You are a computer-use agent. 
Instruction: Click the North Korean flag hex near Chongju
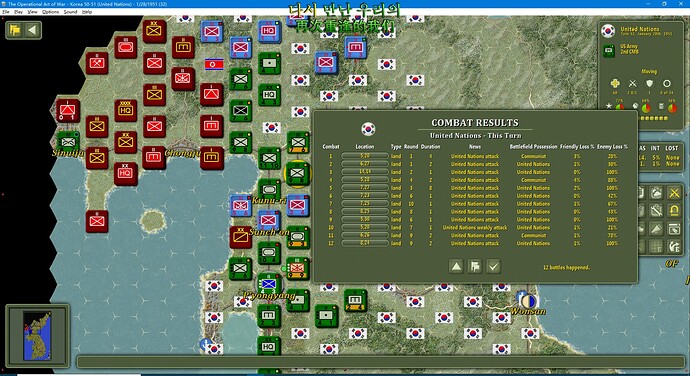[x=214, y=65]
